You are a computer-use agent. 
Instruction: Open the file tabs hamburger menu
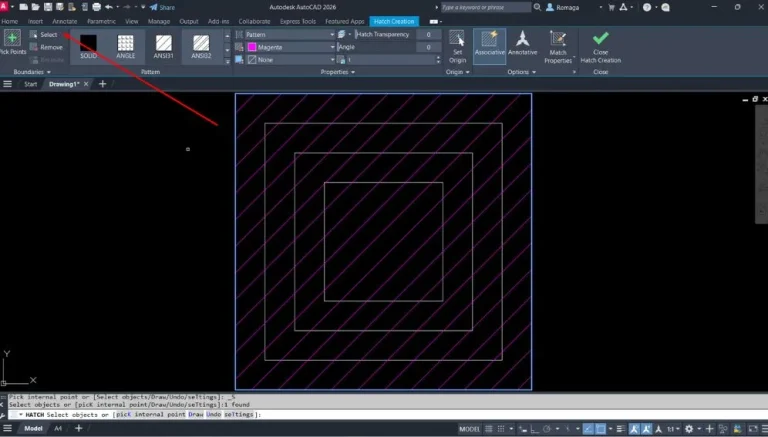pyautogui.click(x=7, y=84)
